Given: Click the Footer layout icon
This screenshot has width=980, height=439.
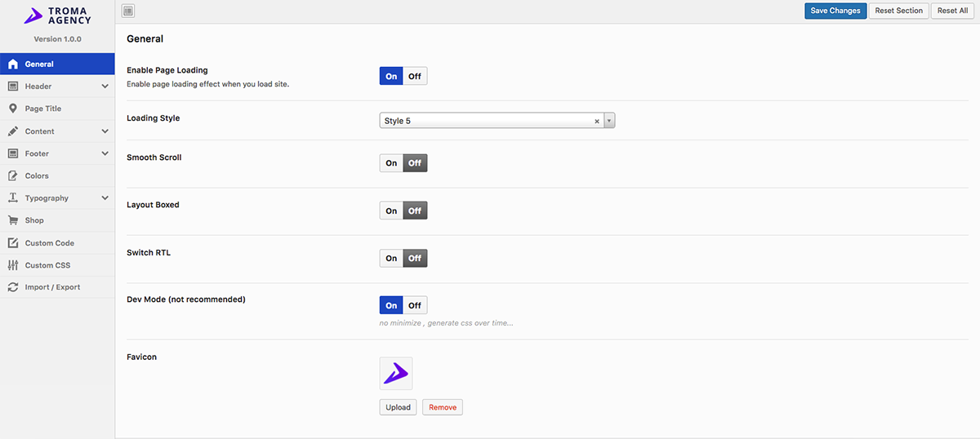Looking at the screenshot, I should [12, 153].
